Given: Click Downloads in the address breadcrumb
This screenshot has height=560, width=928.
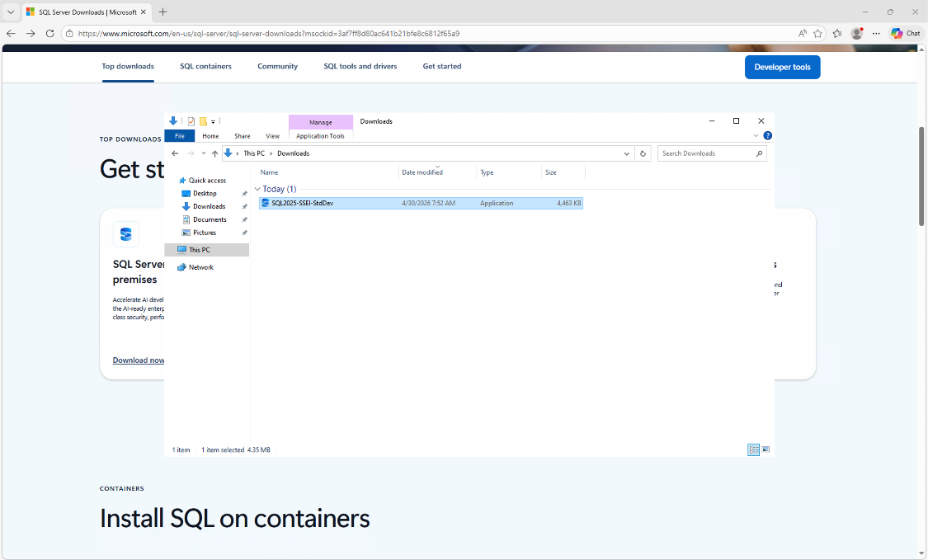Looking at the screenshot, I should point(293,153).
